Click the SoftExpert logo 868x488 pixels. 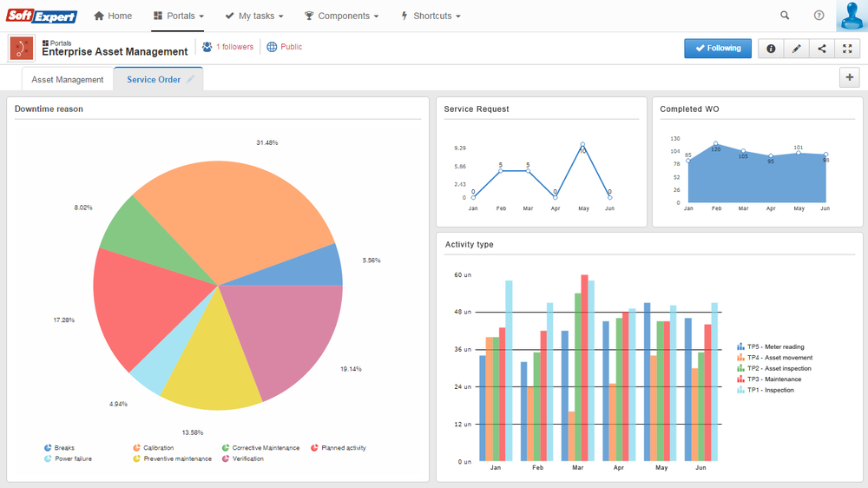point(42,16)
